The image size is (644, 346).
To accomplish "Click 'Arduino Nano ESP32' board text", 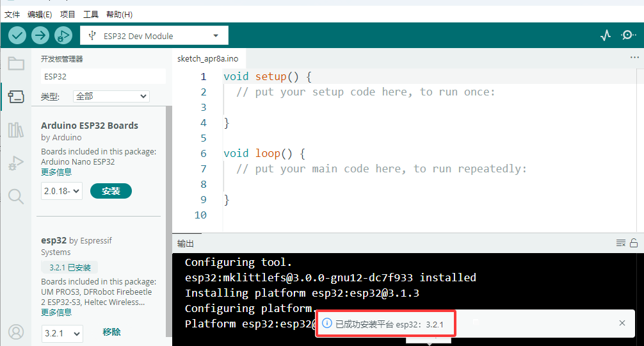I will click(77, 162).
